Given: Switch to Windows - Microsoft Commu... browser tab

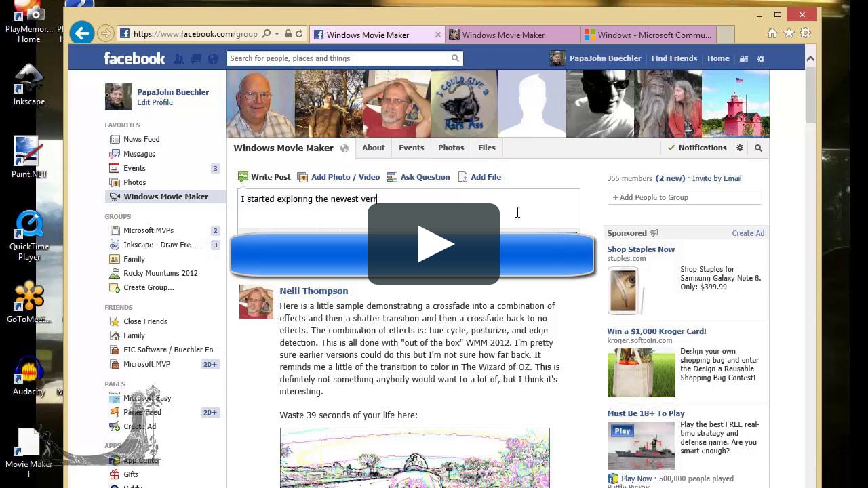Looking at the screenshot, I should click(x=648, y=35).
